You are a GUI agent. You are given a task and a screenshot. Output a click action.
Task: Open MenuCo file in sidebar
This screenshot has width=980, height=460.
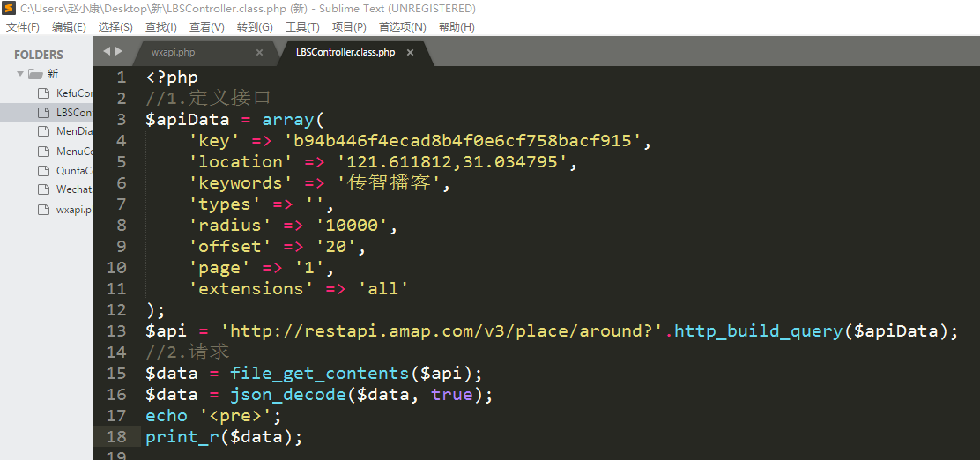75,152
